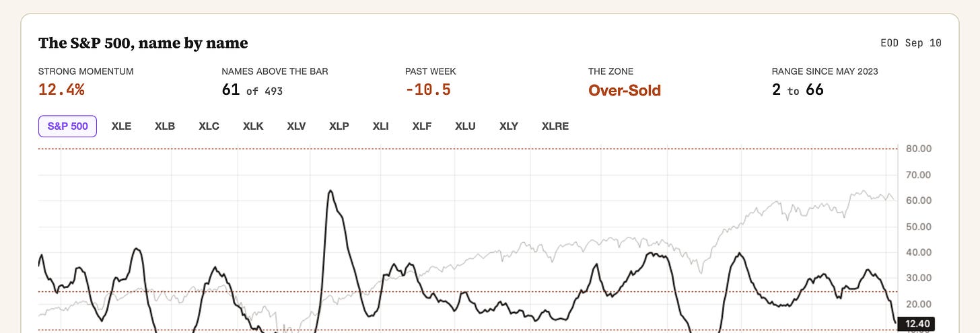Switch to the XLE sector tab
This screenshot has width=980, height=333.
(121, 126)
